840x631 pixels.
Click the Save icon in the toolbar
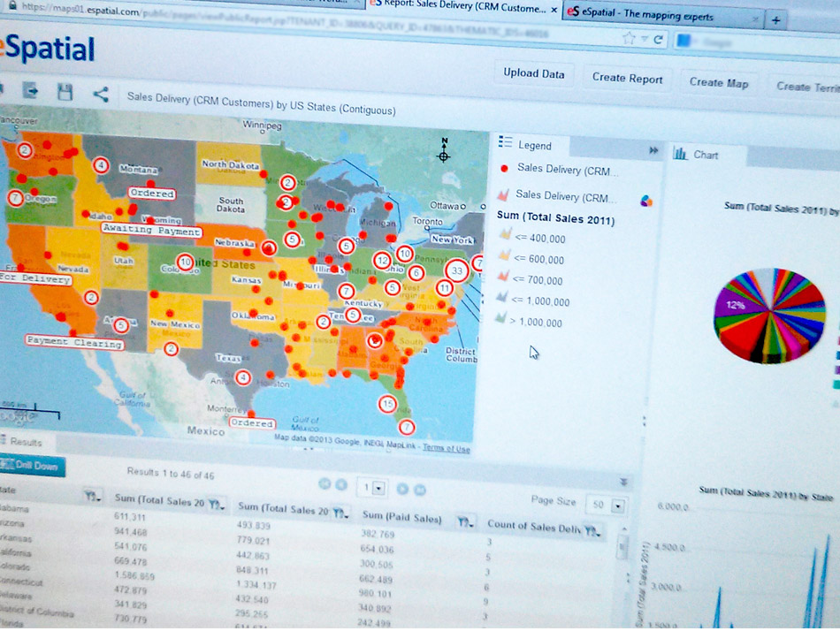[x=64, y=91]
